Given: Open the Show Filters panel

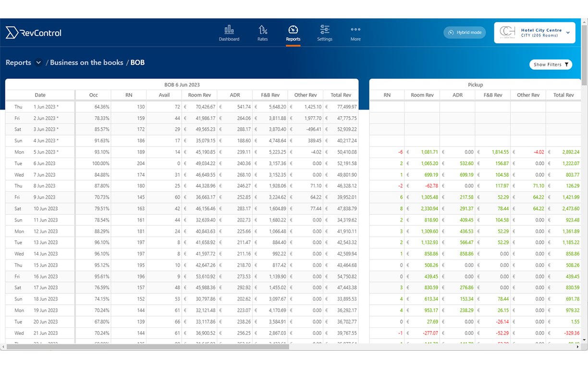Looking at the screenshot, I should pos(551,64).
